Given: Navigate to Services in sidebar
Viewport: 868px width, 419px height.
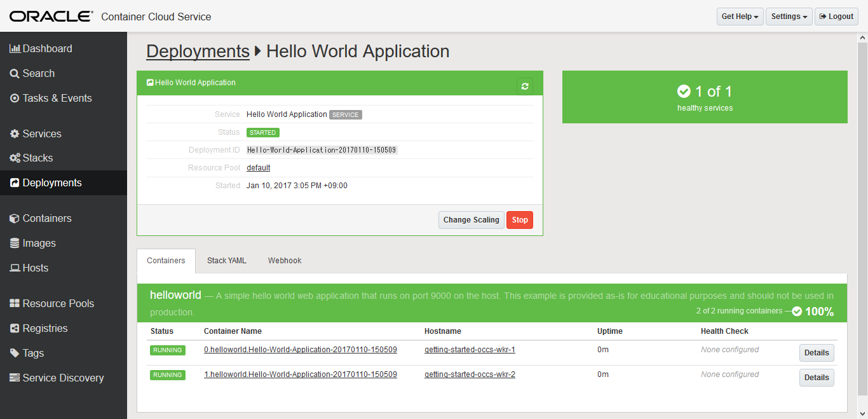Looking at the screenshot, I should [64, 134].
